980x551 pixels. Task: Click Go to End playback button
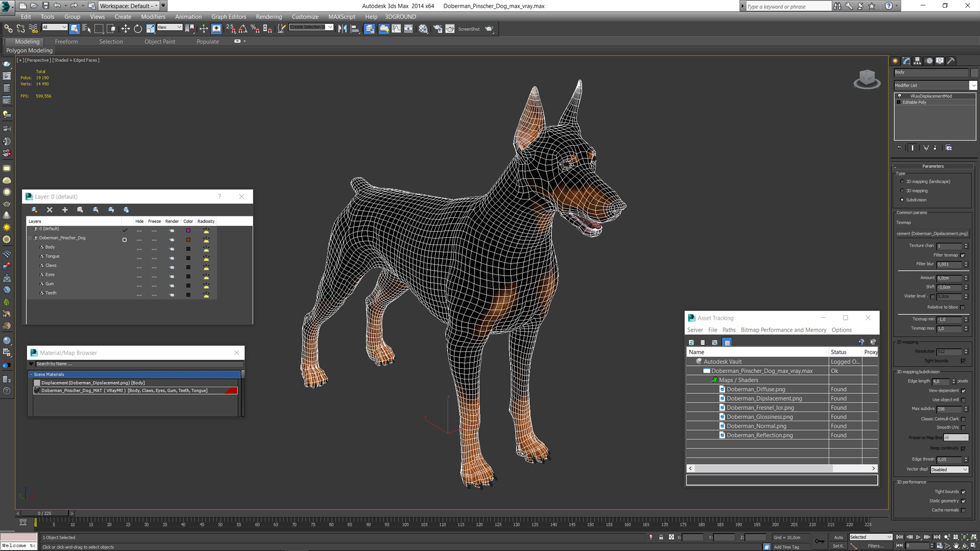tap(937, 537)
